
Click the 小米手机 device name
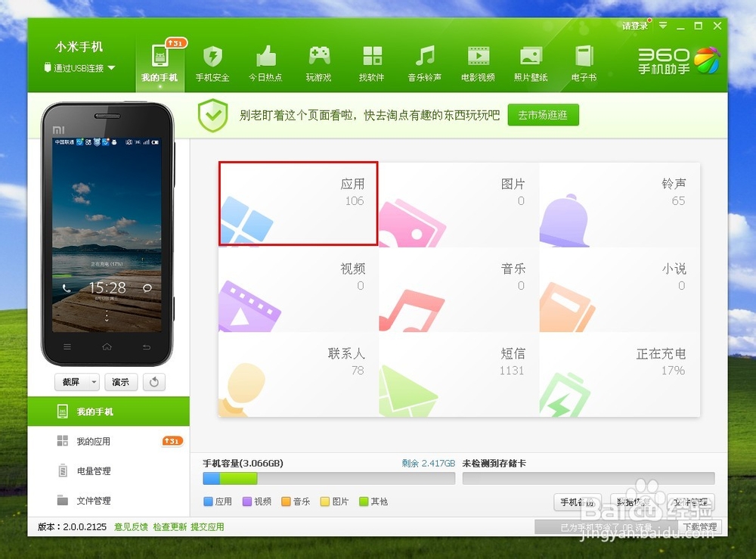(x=79, y=47)
